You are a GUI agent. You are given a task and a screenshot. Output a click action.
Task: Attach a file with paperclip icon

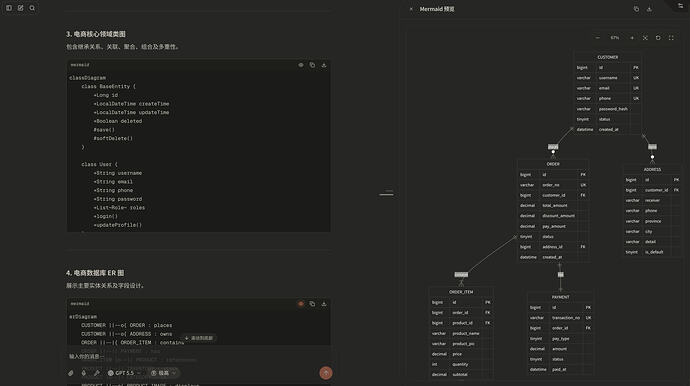[71, 373]
